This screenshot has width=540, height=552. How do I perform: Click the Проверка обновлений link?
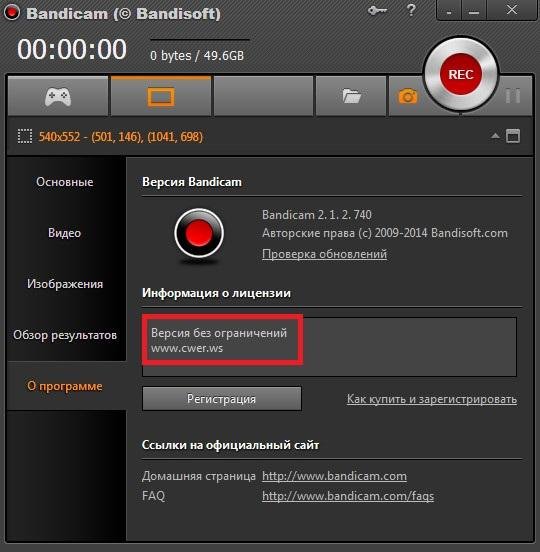pos(324,254)
